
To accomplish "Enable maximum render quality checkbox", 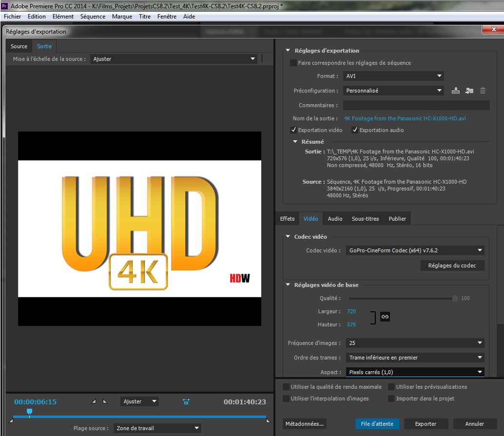I will [286, 386].
